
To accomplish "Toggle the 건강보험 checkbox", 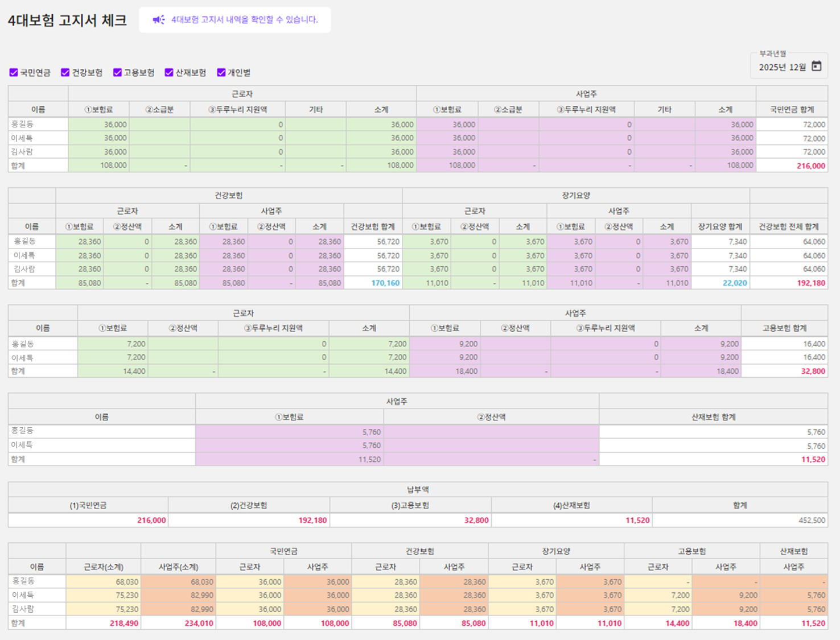I will coord(65,72).
